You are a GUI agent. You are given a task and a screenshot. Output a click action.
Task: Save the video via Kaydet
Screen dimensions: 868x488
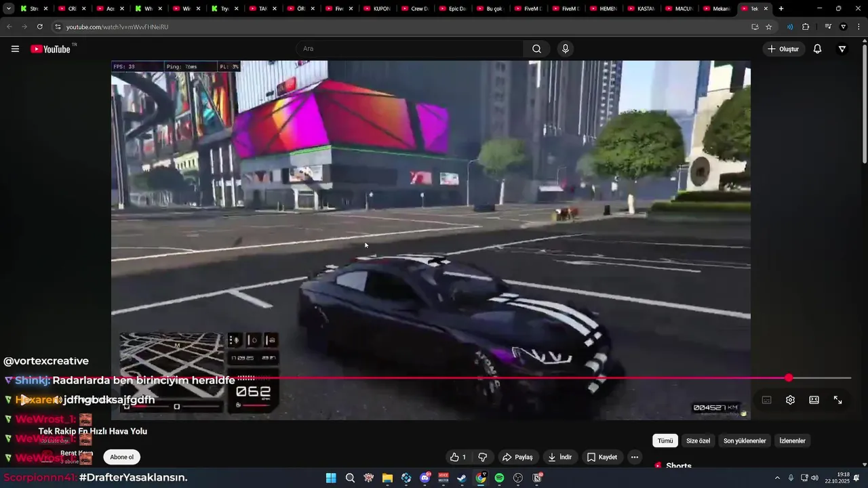[601, 457]
